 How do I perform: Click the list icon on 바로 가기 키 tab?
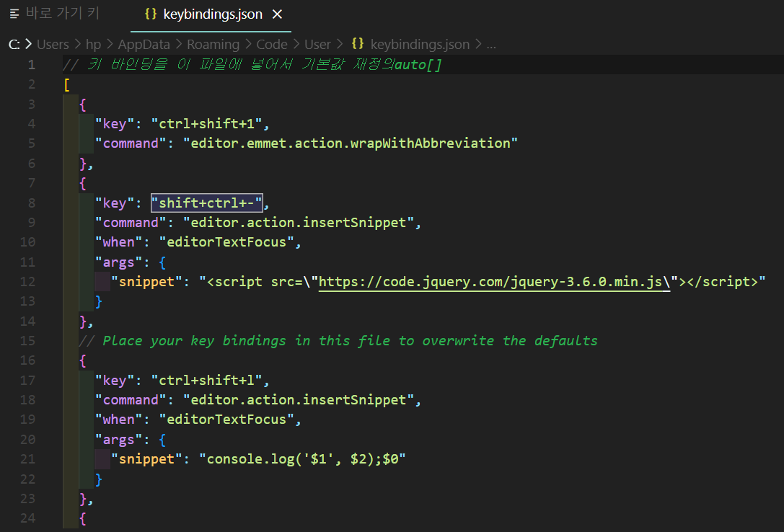14,14
